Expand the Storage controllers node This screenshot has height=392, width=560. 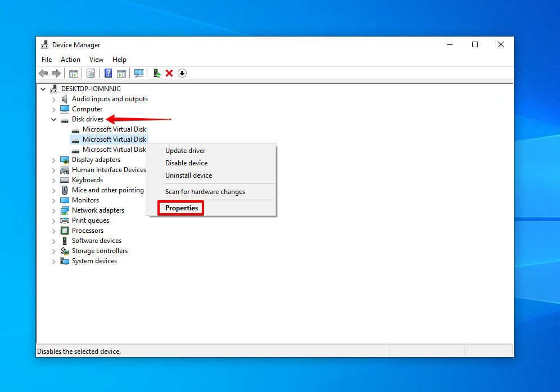tap(54, 251)
